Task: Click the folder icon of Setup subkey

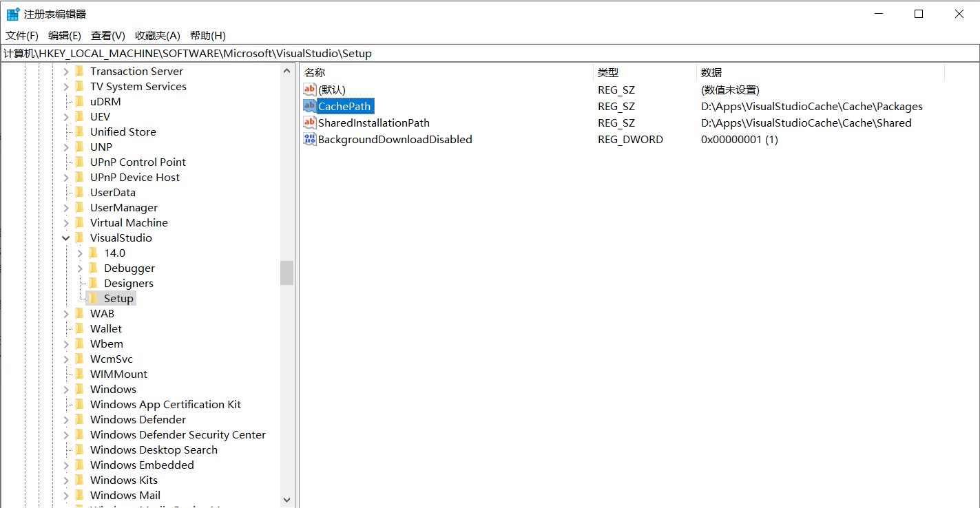Action: 93,298
